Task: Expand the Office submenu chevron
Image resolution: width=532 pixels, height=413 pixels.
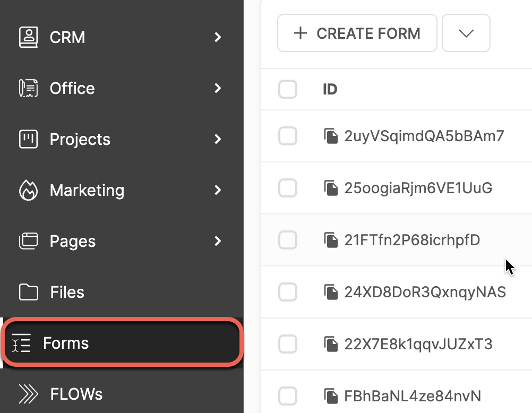Action: tap(218, 88)
